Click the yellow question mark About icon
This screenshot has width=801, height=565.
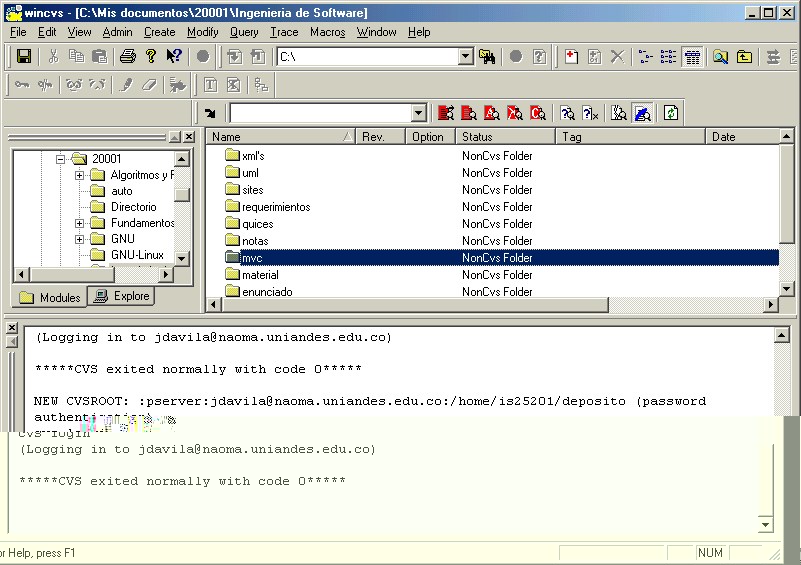click(150, 57)
